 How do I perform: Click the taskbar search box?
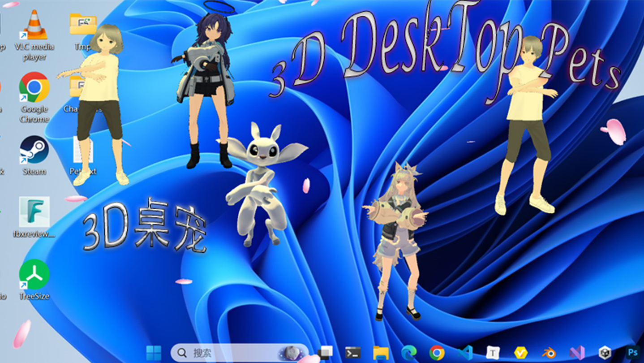[233, 353]
